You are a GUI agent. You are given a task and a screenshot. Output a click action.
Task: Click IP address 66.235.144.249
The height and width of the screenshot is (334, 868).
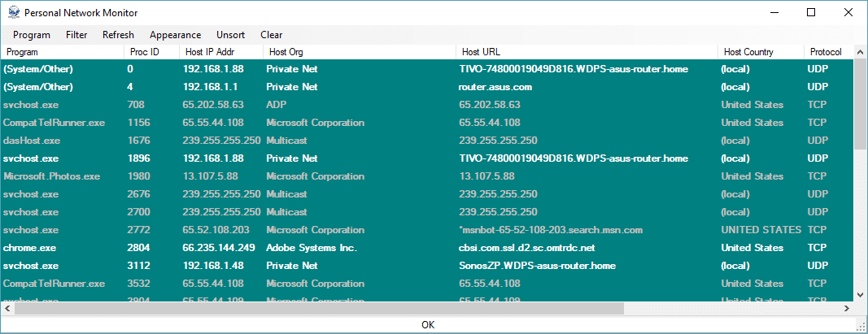219,248
